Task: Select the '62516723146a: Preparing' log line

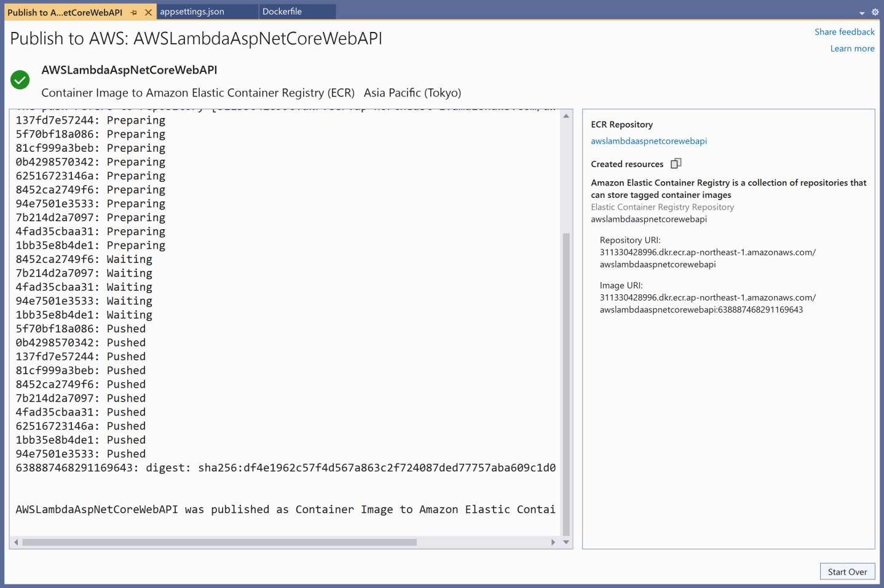Action: point(90,176)
